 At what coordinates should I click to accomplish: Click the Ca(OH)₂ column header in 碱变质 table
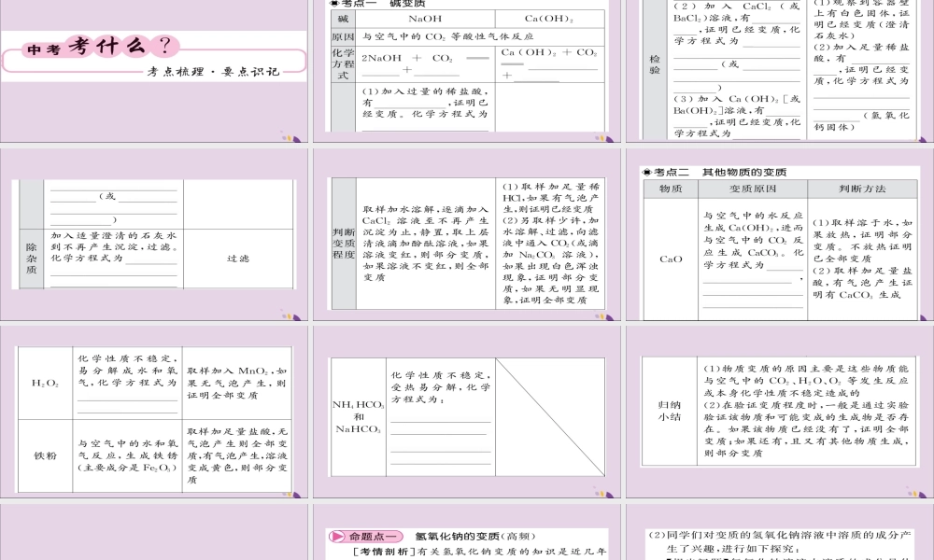tap(549, 19)
